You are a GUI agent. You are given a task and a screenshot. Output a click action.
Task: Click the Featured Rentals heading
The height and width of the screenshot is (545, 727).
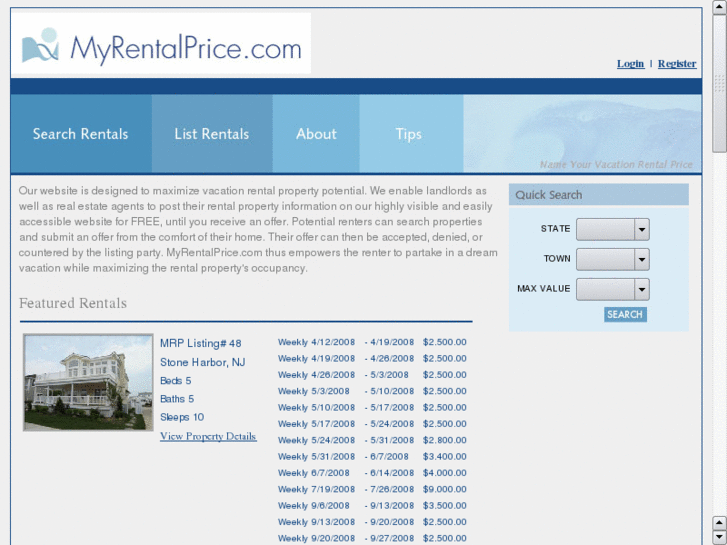(73, 303)
